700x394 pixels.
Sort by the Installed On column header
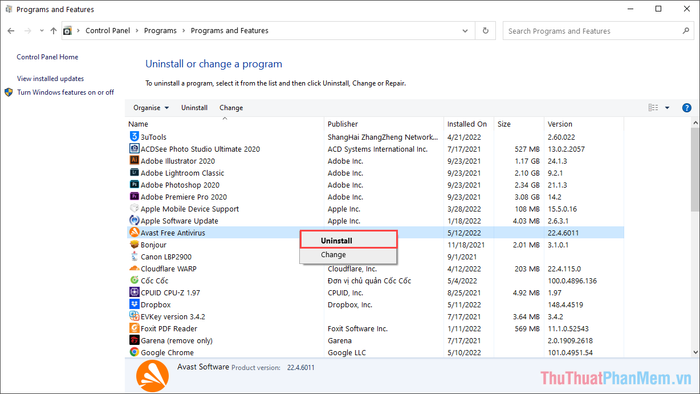[x=468, y=124]
